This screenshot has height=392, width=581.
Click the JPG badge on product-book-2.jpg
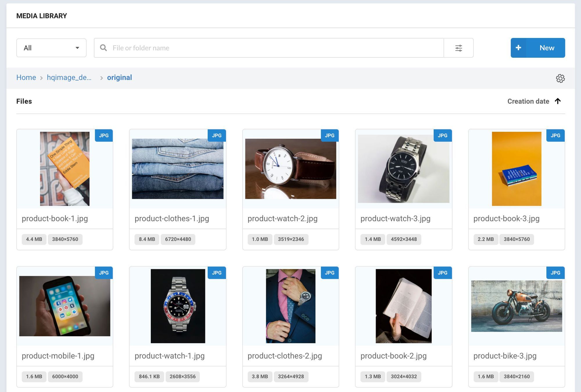click(x=443, y=273)
